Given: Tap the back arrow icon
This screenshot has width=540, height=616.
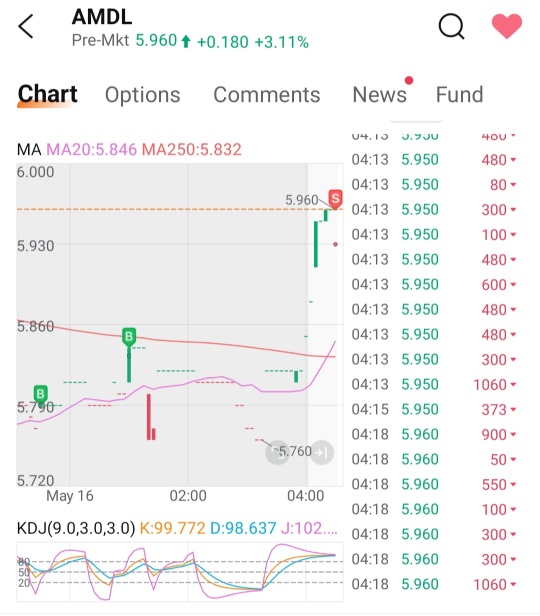Looking at the screenshot, I should pos(26,27).
